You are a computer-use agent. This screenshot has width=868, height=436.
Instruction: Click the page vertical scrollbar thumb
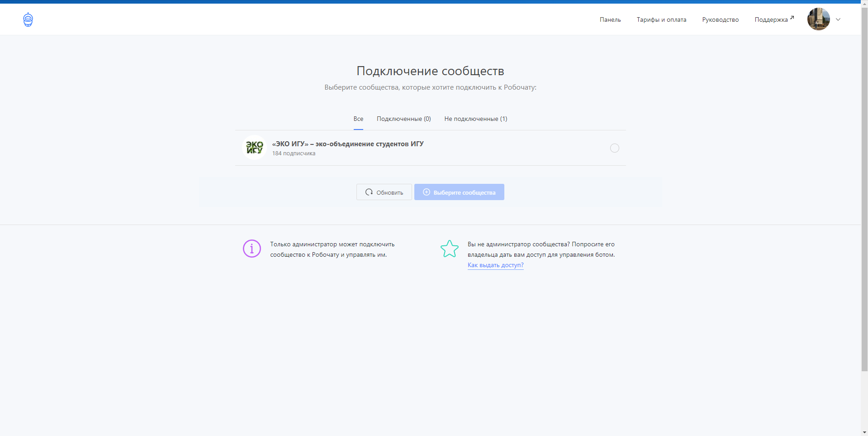[864, 188]
